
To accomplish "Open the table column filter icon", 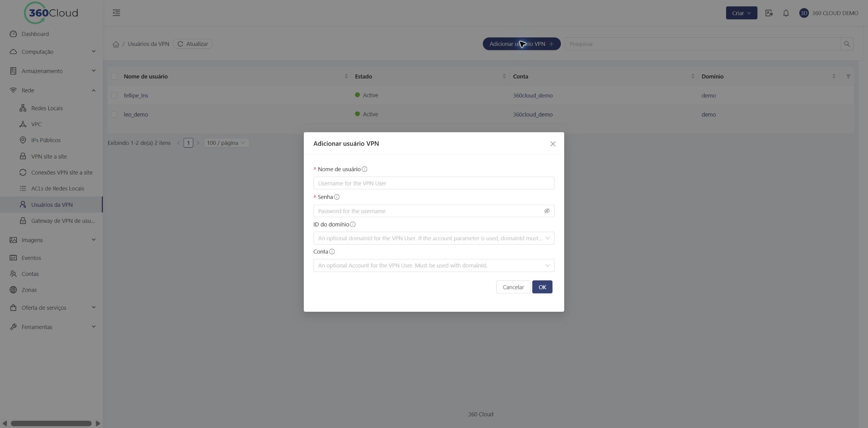I will click(x=848, y=76).
